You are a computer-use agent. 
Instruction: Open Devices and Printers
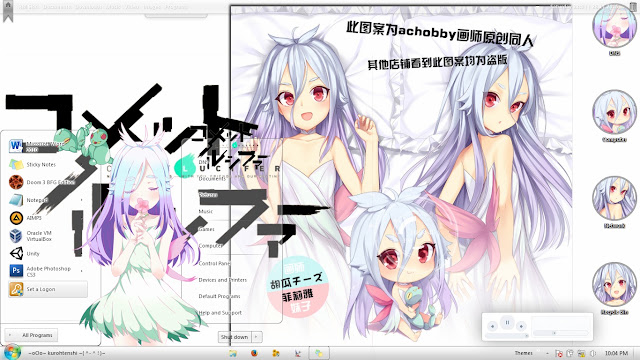[x=222, y=280]
